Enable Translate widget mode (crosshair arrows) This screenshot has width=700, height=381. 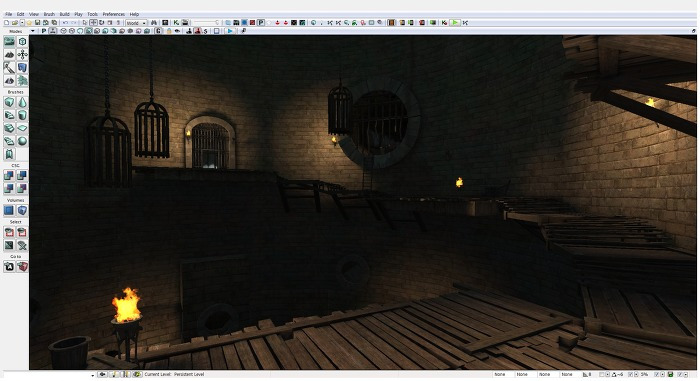point(93,23)
